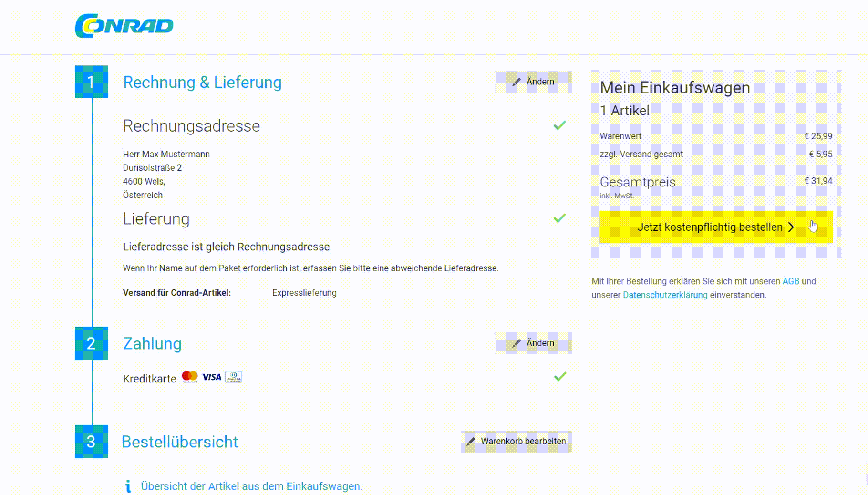Click the Zahlung section heading
Screen dimensions: 868x495
[x=152, y=343]
